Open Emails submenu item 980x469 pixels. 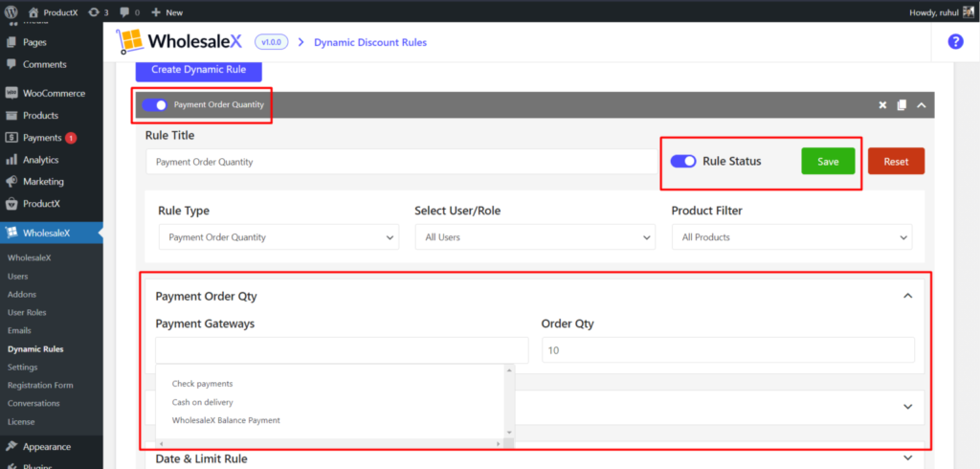(19, 330)
